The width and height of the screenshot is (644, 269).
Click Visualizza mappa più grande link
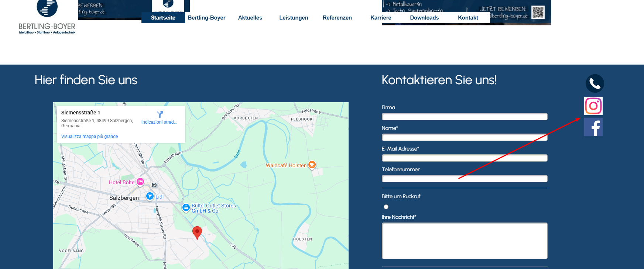tap(89, 137)
